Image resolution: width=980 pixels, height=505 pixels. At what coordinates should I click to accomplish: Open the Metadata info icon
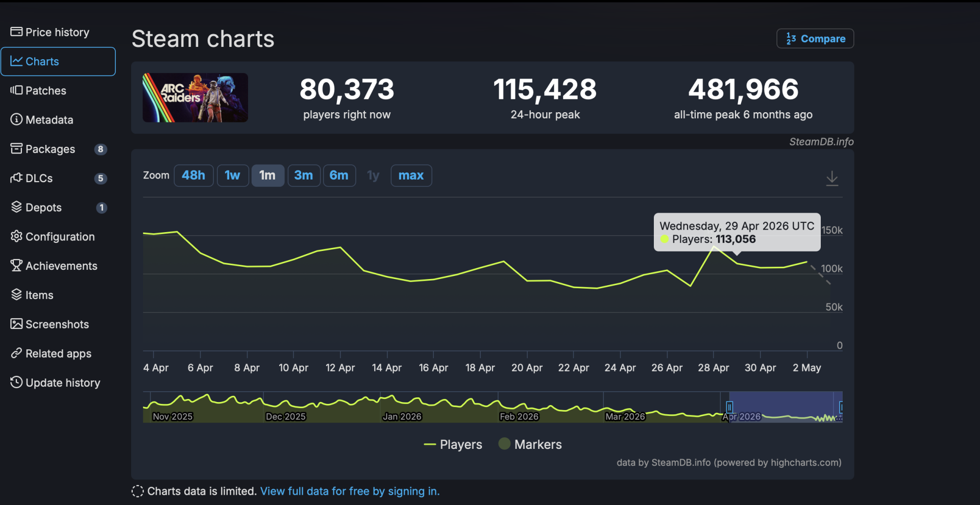[16, 119]
